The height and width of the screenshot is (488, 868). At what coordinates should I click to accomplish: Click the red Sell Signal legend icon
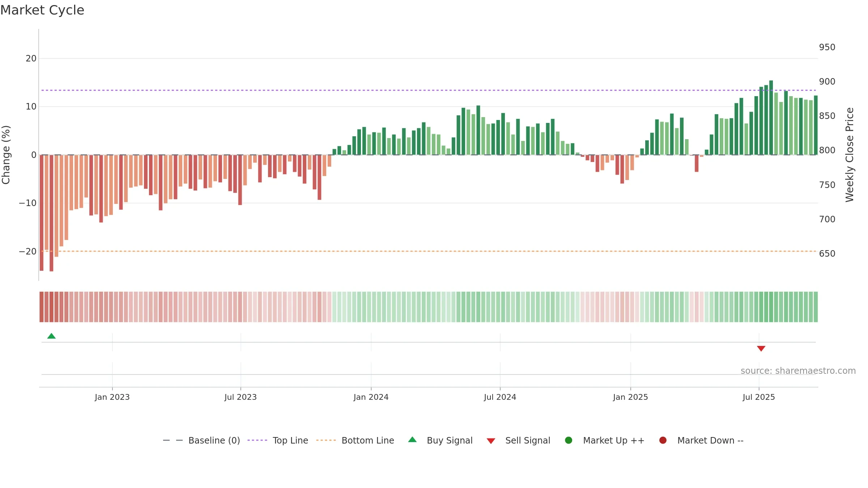[x=491, y=441]
